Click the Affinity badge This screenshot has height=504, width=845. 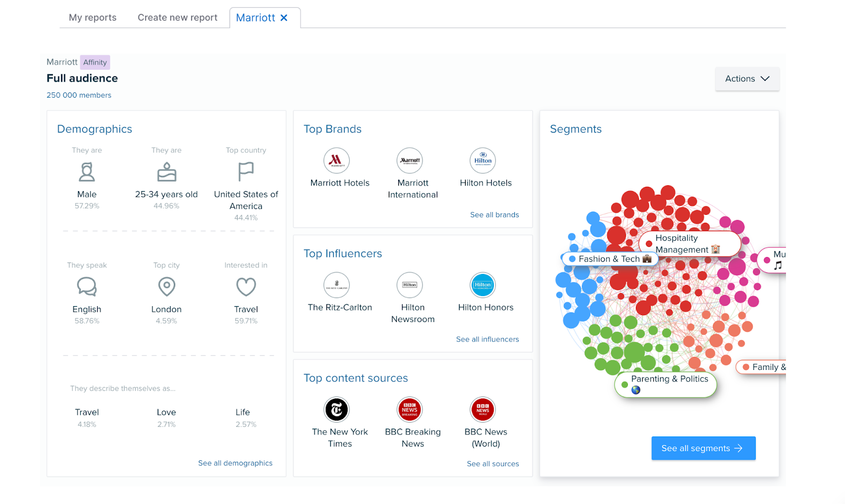point(95,62)
